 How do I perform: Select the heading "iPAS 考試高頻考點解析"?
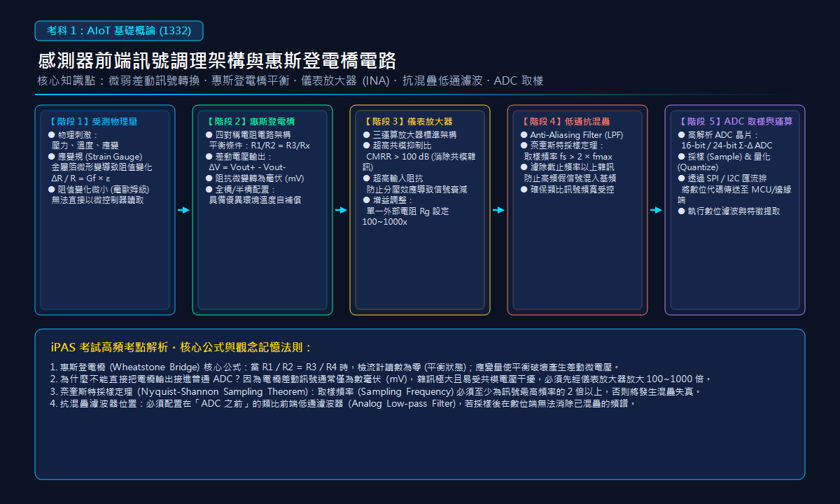(110, 347)
